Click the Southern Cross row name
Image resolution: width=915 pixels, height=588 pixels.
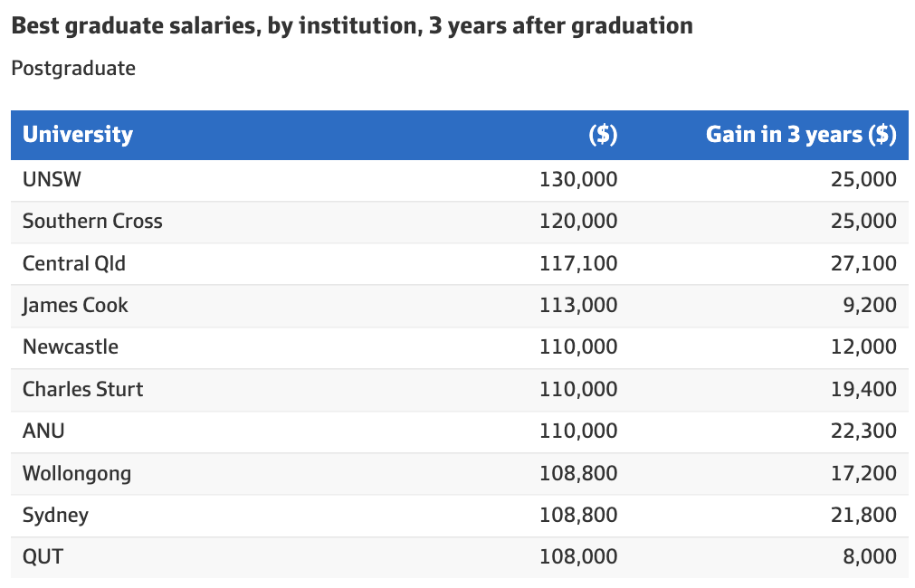(x=92, y=221)
